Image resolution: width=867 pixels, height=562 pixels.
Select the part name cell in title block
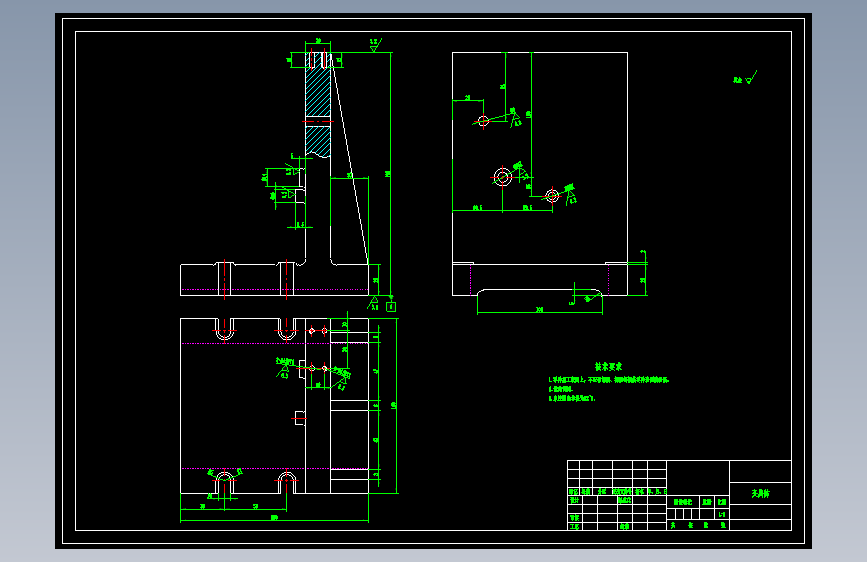[x=760, y=493]
